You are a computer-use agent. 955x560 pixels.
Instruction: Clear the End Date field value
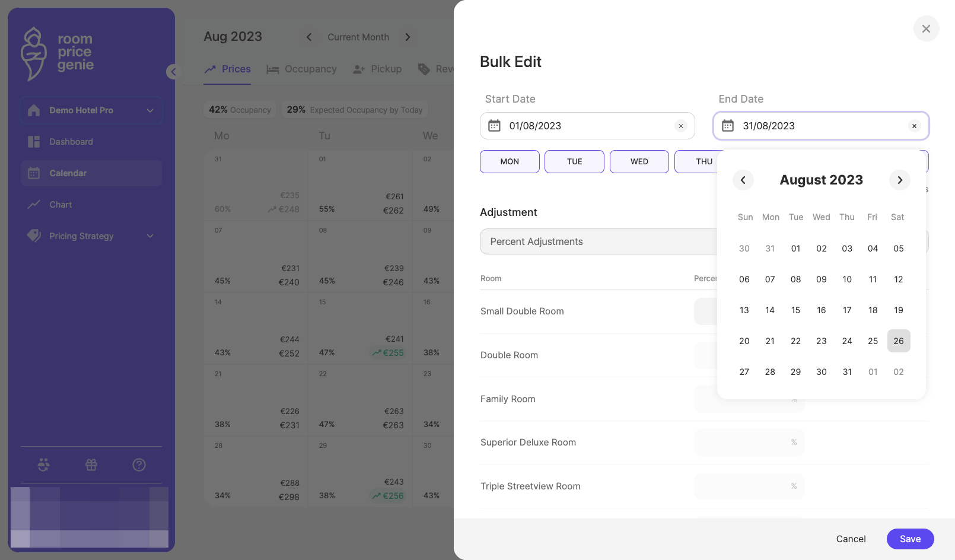[x=914, y=126]
